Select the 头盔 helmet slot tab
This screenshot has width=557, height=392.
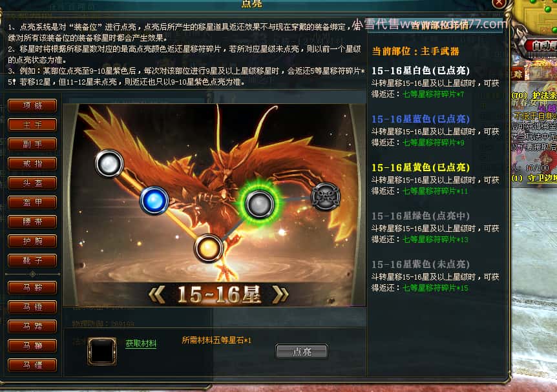pos(32,183)
